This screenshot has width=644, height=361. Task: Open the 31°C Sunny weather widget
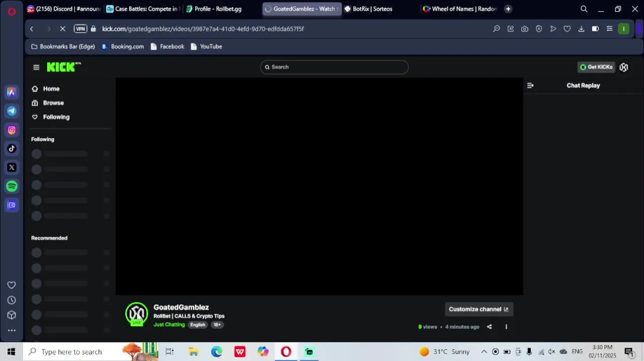[x=445, y=352]
